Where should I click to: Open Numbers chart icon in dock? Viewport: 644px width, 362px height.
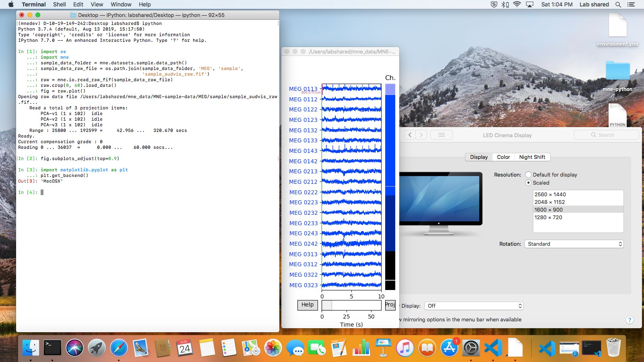click(x=361, y=348)
